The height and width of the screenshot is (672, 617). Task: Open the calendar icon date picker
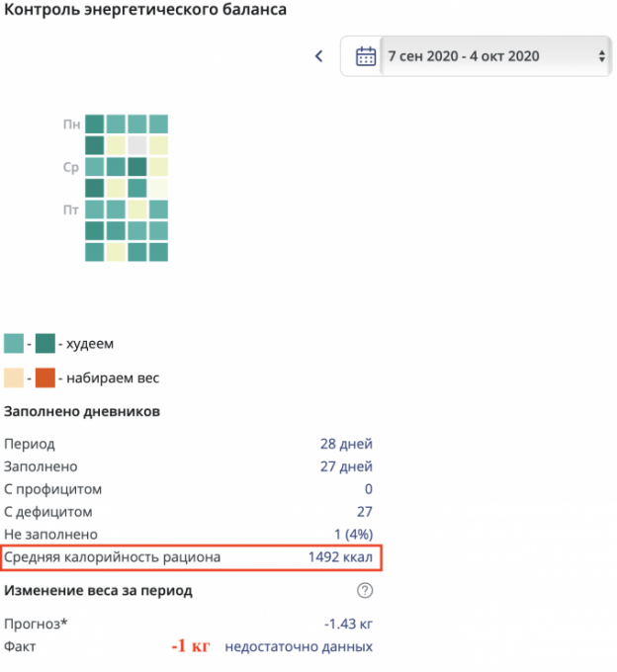pyautogui.click(x=365, y=56)
